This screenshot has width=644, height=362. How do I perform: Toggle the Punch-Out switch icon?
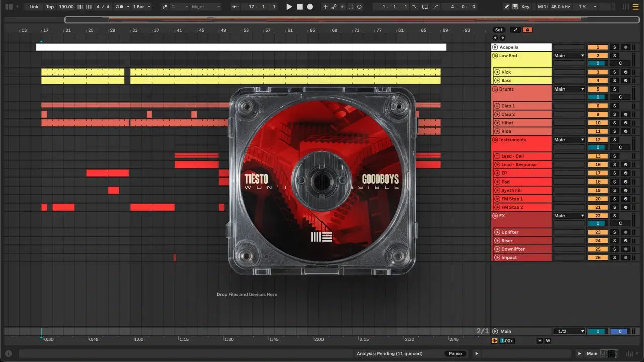(x=435, y=7)
